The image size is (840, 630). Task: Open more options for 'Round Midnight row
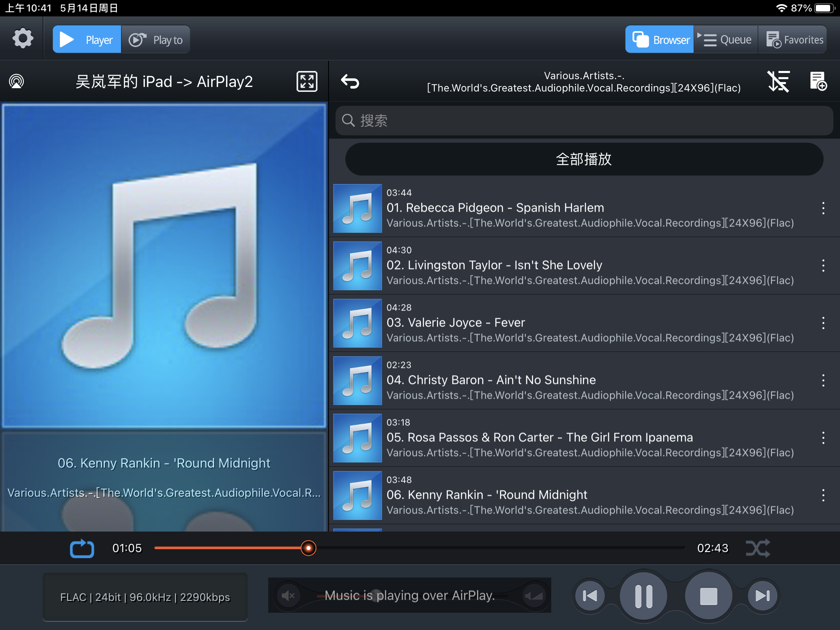click(823, 495)
